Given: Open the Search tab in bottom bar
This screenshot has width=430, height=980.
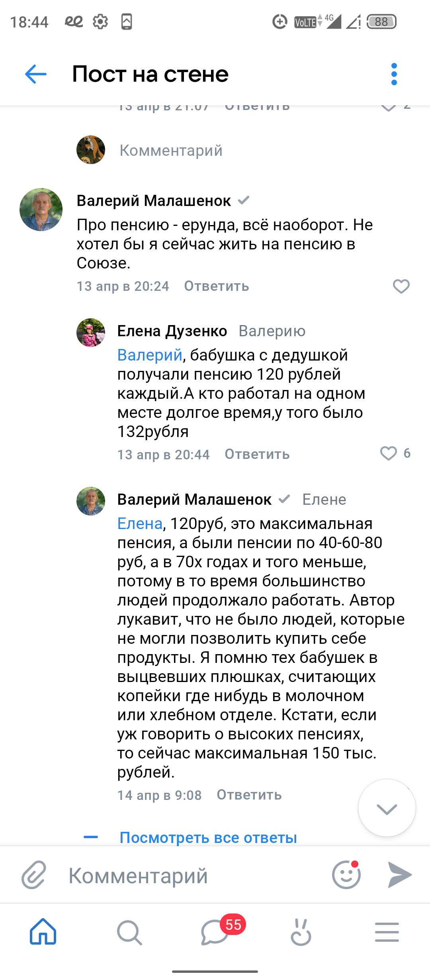Looking at the screenshot, I should (x=129, y=932).
